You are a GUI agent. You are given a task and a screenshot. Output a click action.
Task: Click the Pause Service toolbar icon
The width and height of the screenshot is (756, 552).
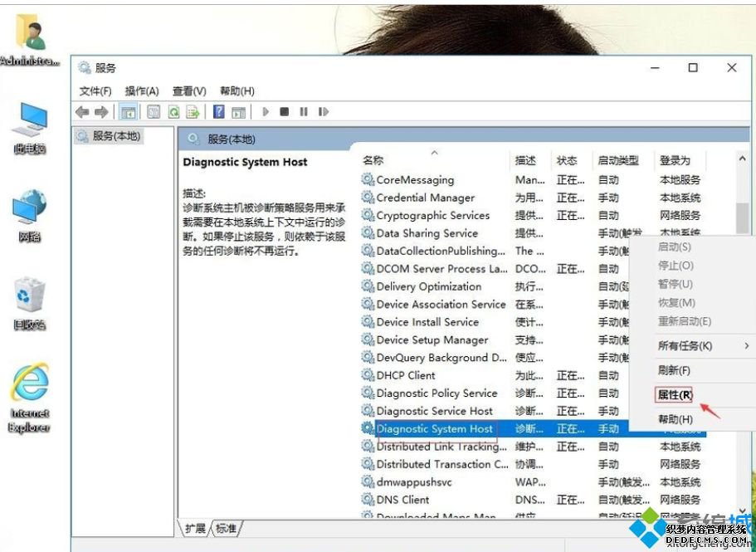click(304, 112)
